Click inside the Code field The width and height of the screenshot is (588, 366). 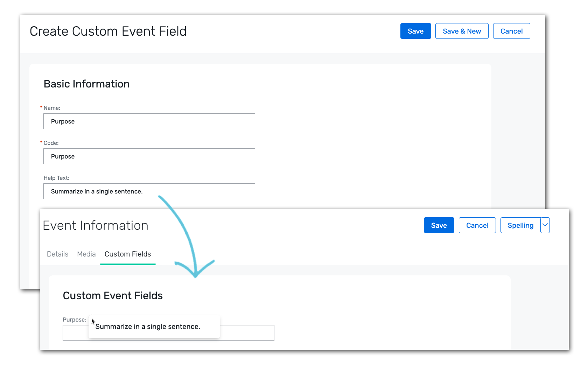[149, 156]
